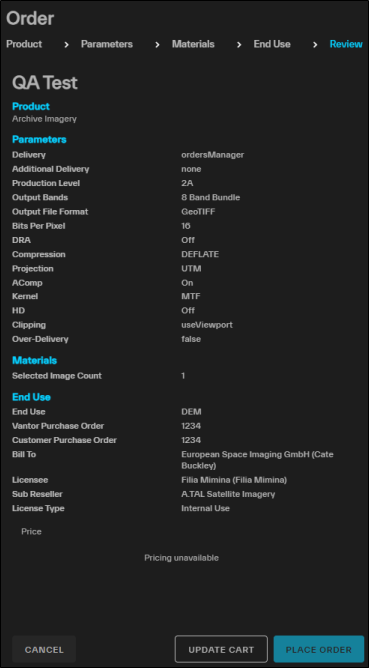Go to the Product step in breadcrumb

click(24, 44)
